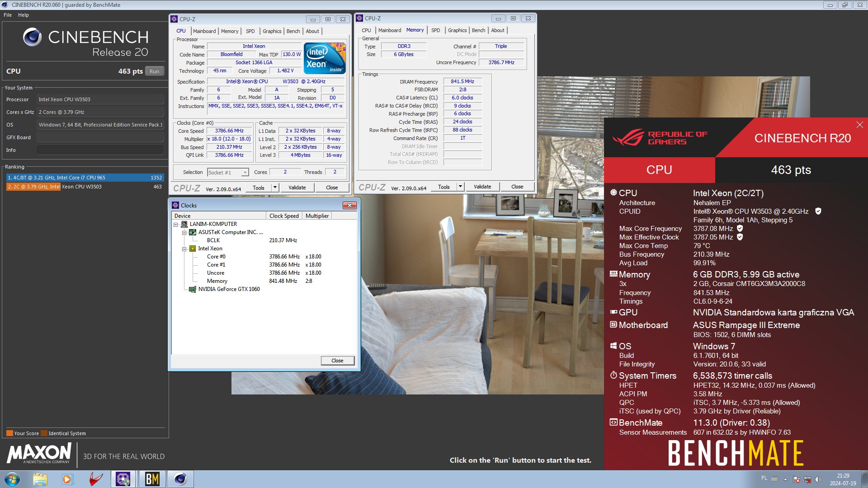Click the Motherboard icon in BenchMate panel
The width and height of the screenshot is (868, 488).
613,324
